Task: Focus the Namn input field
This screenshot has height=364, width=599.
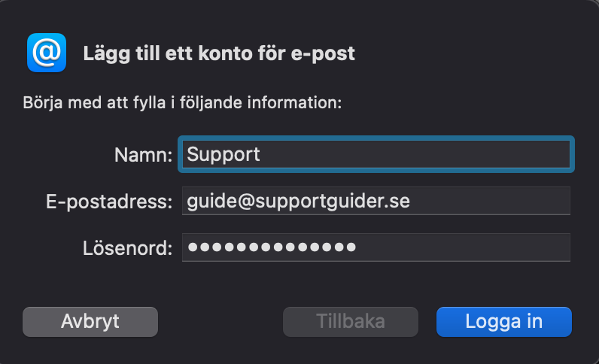Action: [376, 154]
